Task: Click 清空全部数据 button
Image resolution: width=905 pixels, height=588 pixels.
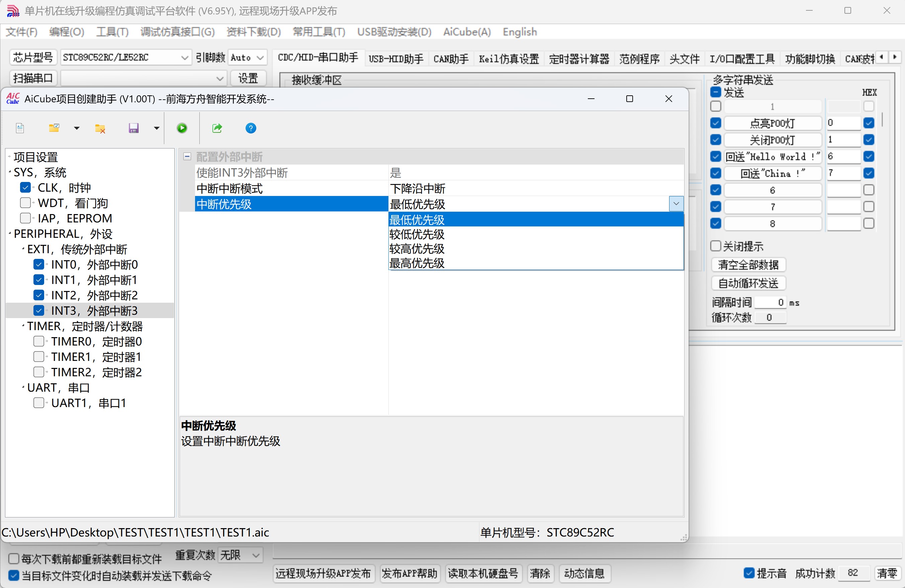Action: [748, 265]
